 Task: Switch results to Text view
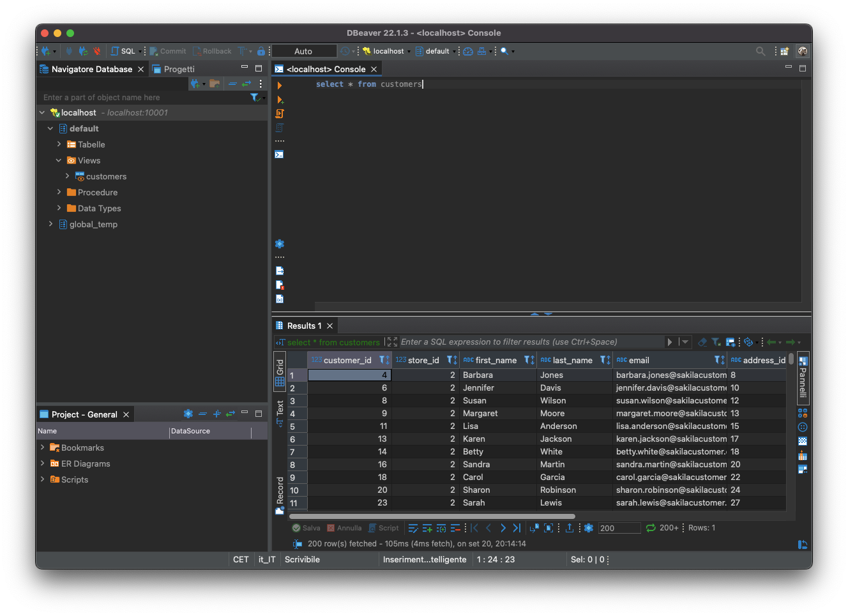(x=280, y=413)
